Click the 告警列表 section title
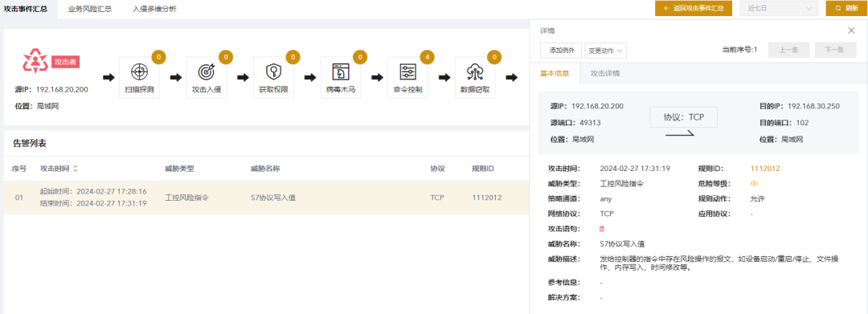This screenshot has width=868, height=314. [30, 144]
